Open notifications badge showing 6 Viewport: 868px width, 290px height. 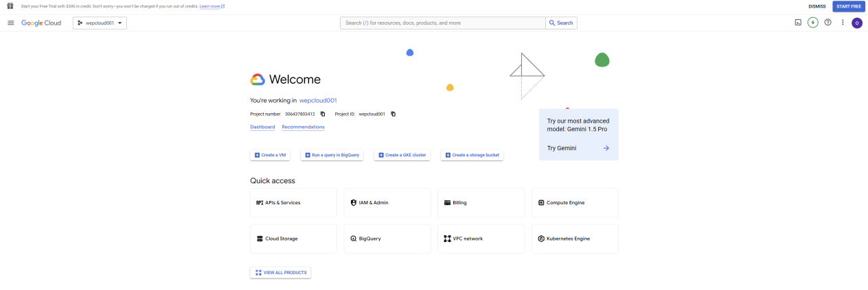click(x=812, y=23)
